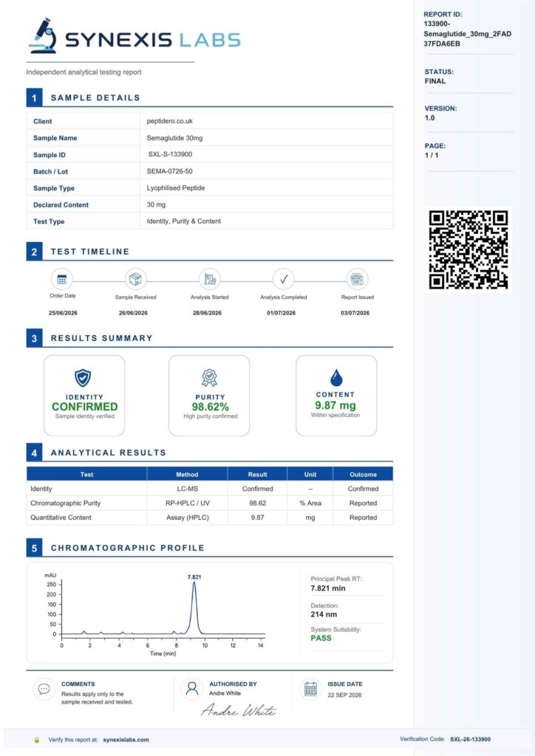Click the Issue Date calendar icon

pyautogui.click(x=310, y=690)
